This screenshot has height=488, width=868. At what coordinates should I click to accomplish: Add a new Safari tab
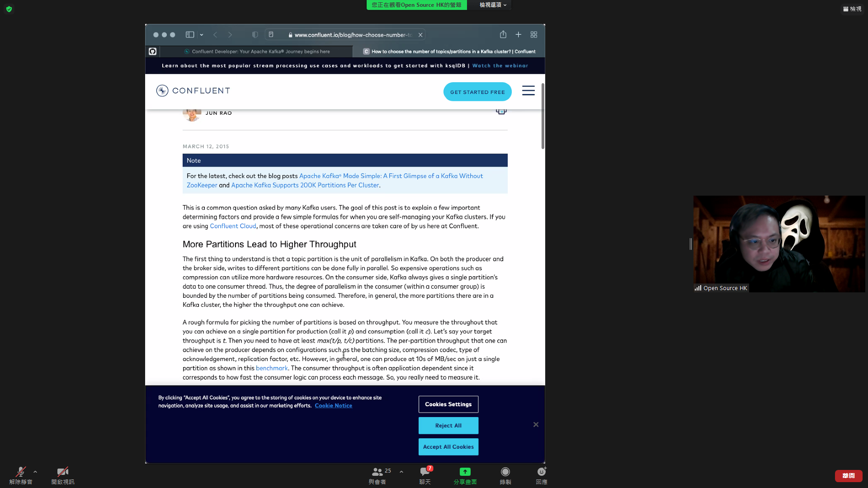[x=519, y=34]
